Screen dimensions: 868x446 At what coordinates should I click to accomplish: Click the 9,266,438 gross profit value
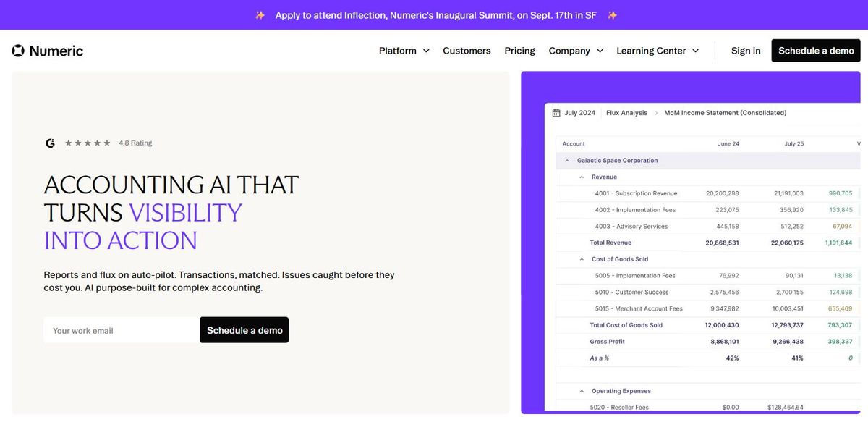point(788,342)
